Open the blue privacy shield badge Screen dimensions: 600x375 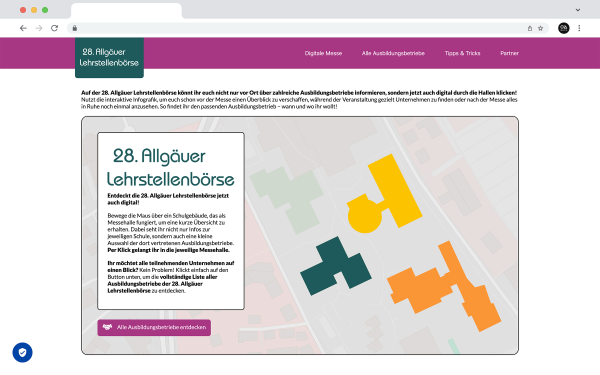coord(23,352)
